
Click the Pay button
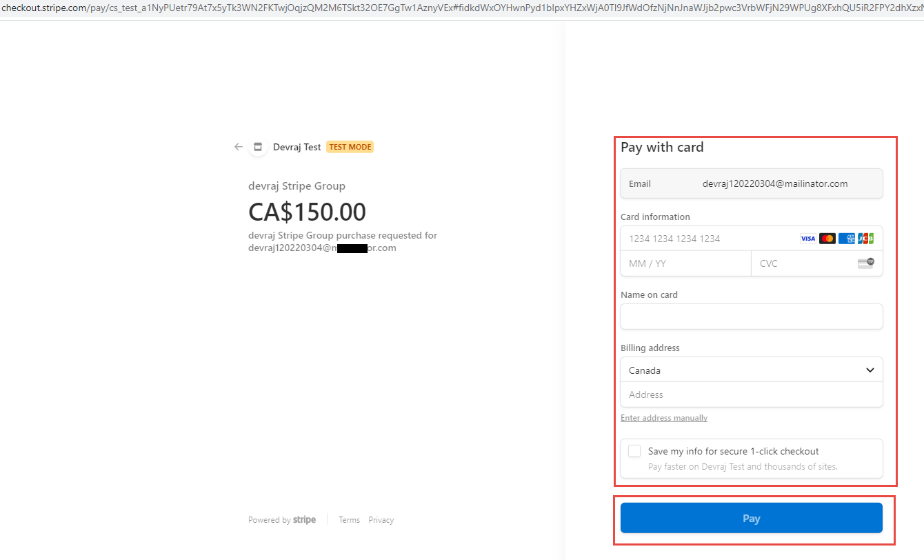(752, 518)
